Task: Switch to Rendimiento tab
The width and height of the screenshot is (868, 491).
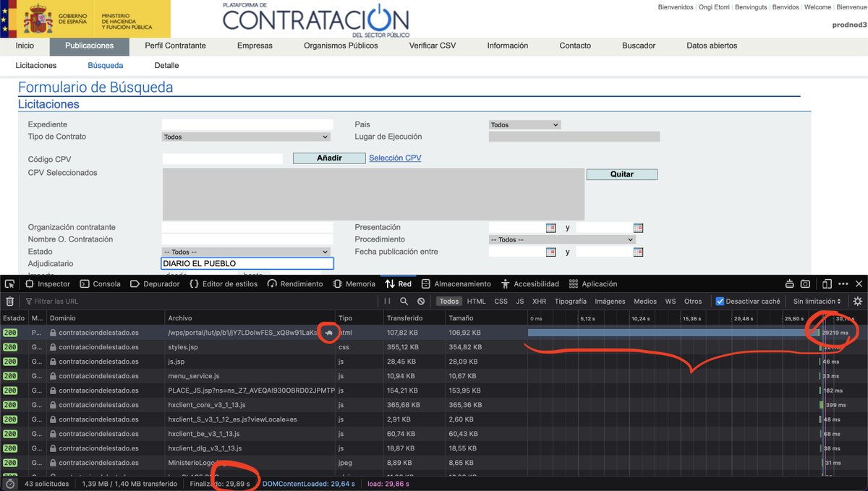Action: [295, 284]
